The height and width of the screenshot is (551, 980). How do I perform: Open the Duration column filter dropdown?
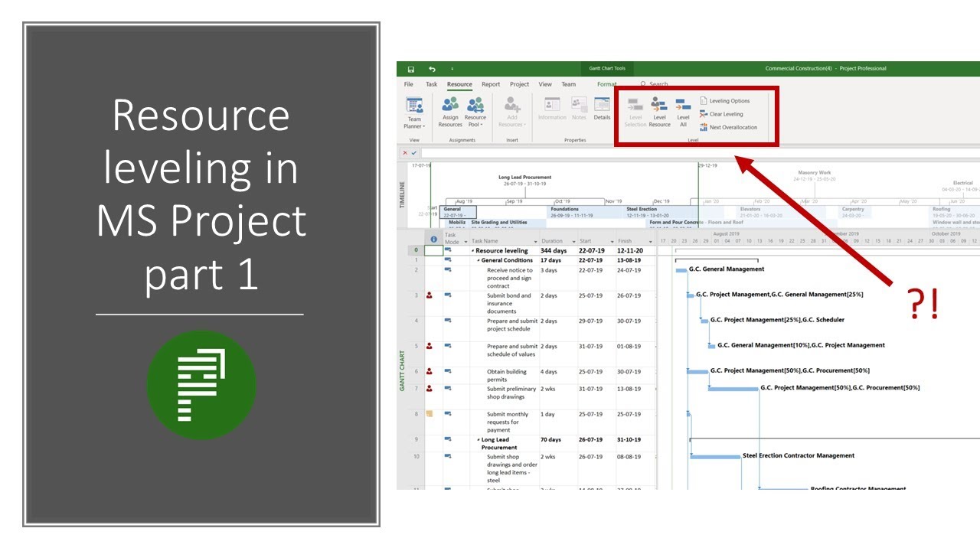point(573,242)
